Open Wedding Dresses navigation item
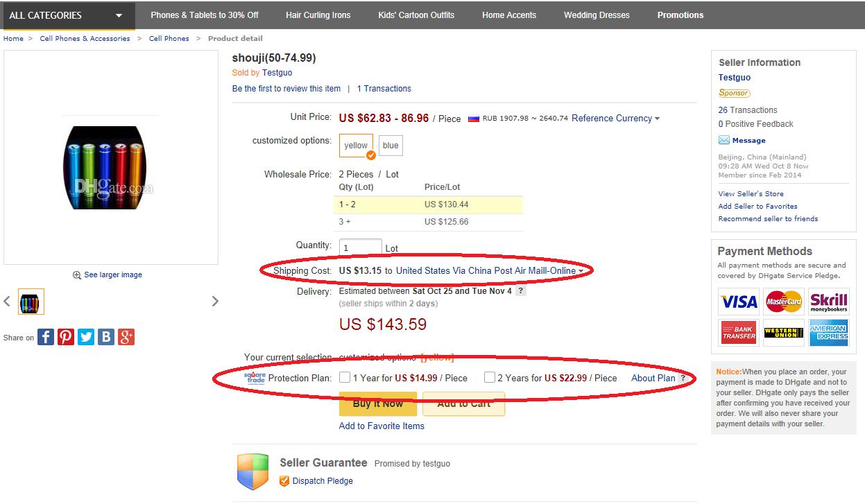Image resolution: width=865 pixels, height=504 pixels. [597, 15]
